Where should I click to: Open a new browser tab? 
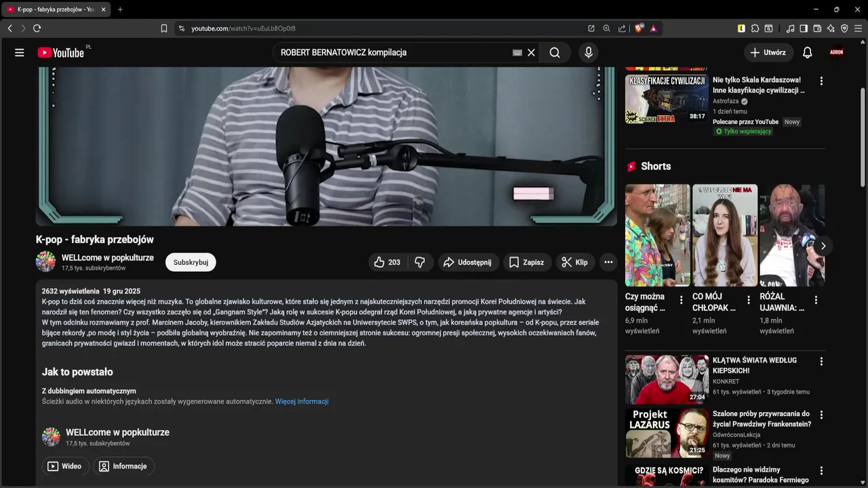120,9
